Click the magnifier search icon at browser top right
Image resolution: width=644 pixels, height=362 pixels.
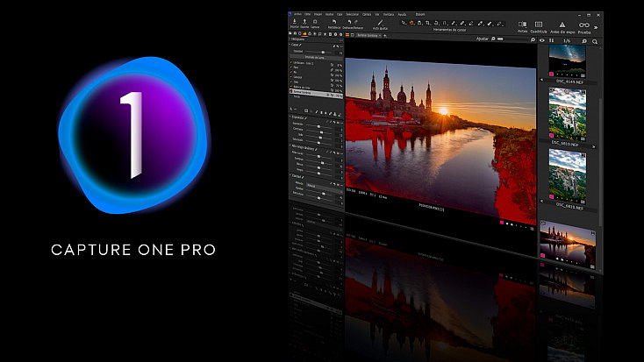(x=595, y=41)
